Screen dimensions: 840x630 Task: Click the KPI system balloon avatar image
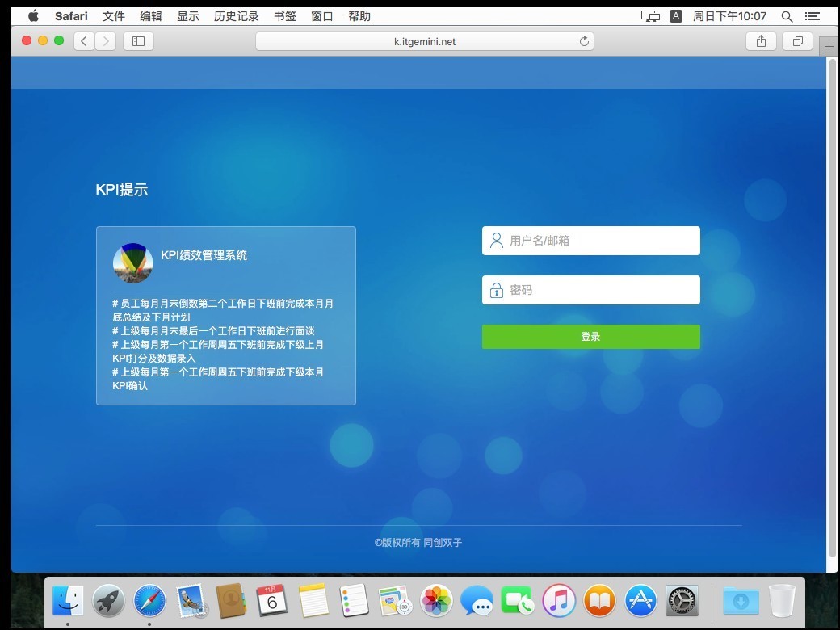click(133, 263)
